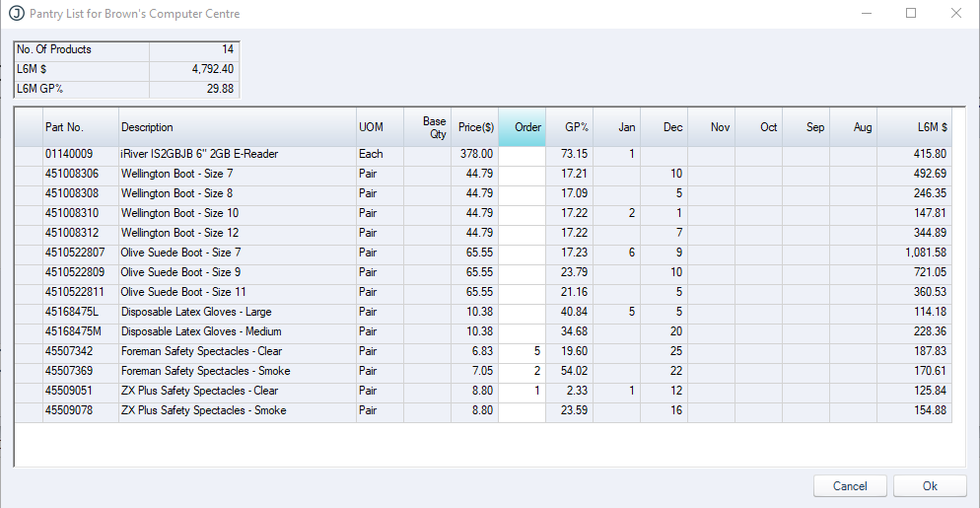
Task: Click the Jan column header
Action: (x=617, y=127)
